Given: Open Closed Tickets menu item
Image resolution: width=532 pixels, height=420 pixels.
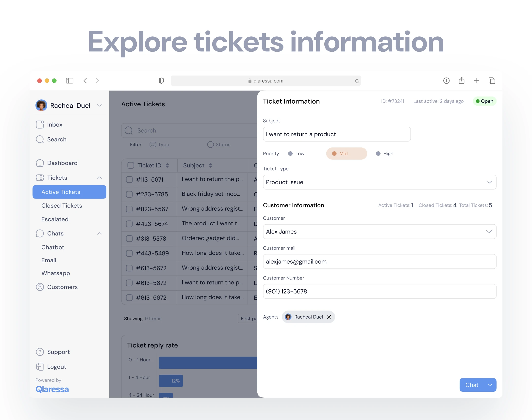Looking at the screenshot, I should click(x=62, y=206).
